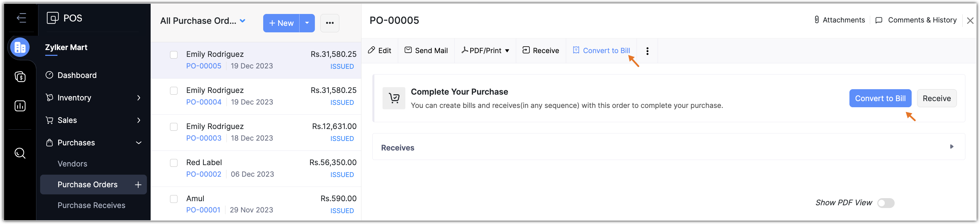Open the PO-00003 order from the list
This screenshot has height=224, width=980.
[204, 138]
